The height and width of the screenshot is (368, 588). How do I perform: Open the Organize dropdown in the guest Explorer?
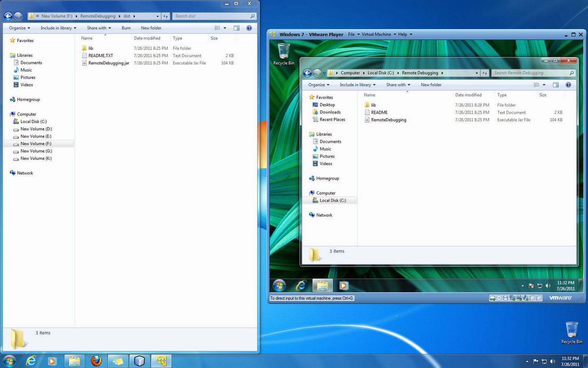coord(318,85)
